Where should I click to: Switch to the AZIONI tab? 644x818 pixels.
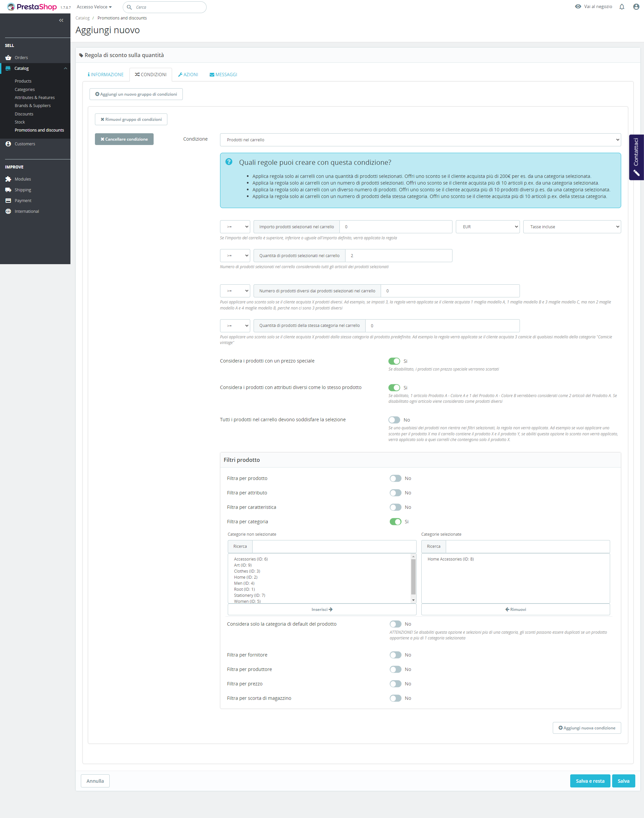(x=188, y=75)
